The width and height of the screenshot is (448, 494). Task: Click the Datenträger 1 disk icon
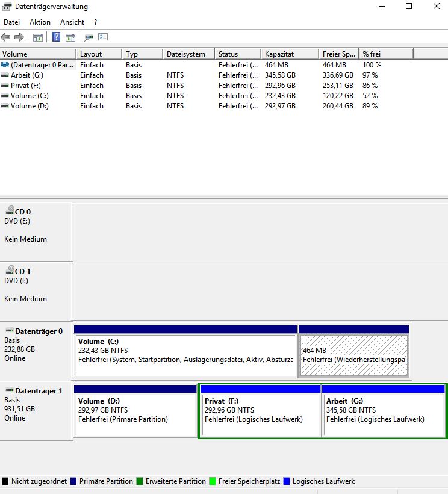click(10, 390)
